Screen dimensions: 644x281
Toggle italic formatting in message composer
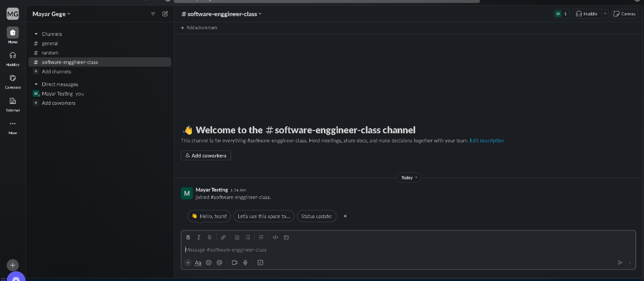199,237
